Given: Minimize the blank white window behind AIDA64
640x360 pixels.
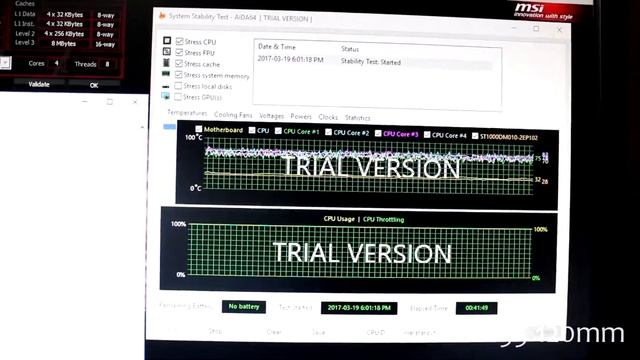Looking at the screenshot, I should [x=84, y=101].
